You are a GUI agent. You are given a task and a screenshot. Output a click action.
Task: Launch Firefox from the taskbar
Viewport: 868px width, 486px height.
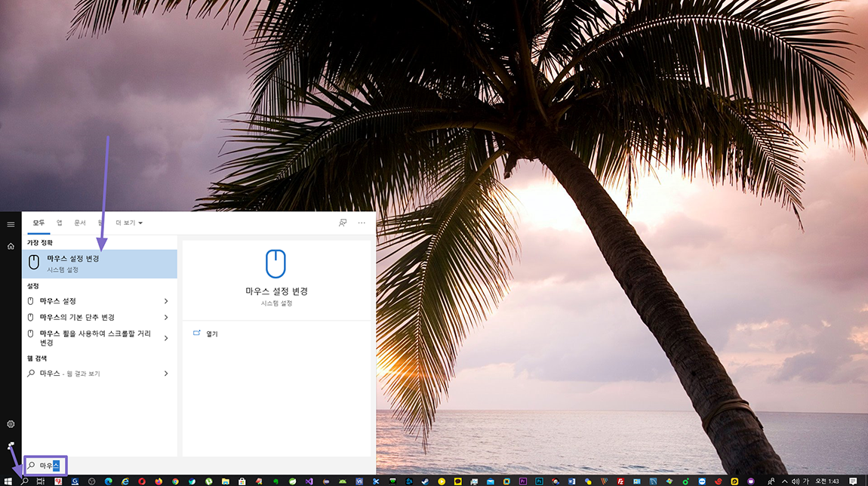pyautogui.click(x=159, y=481)
